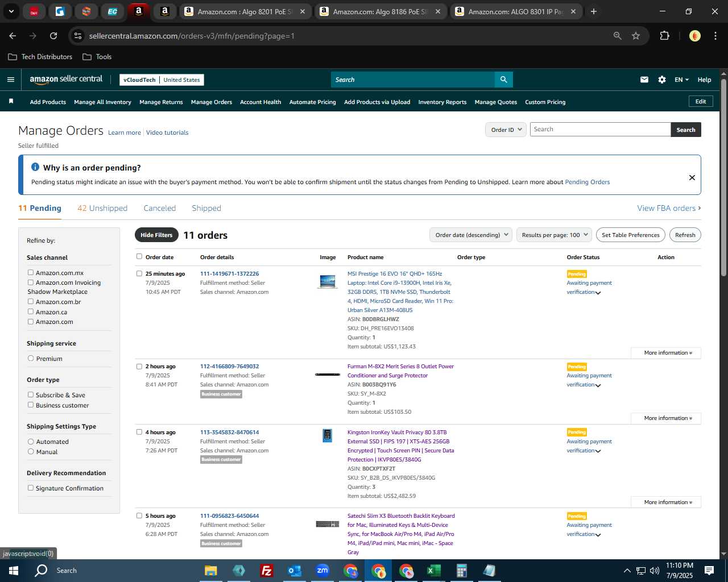Open the Windows Start menu
Screen dimensions: 728x582
(14, 571)
